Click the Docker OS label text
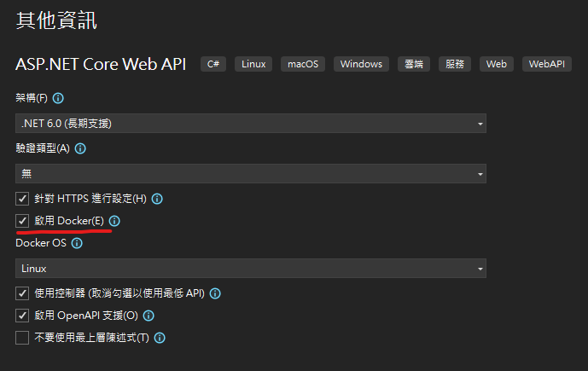 point(41,243)
